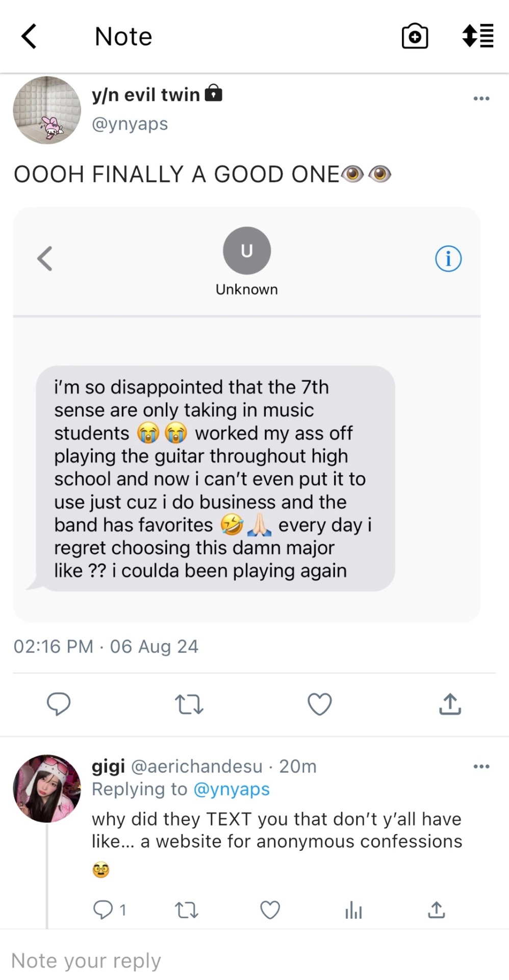
Task: Repost the main note
Action: (x=189, y=704)
